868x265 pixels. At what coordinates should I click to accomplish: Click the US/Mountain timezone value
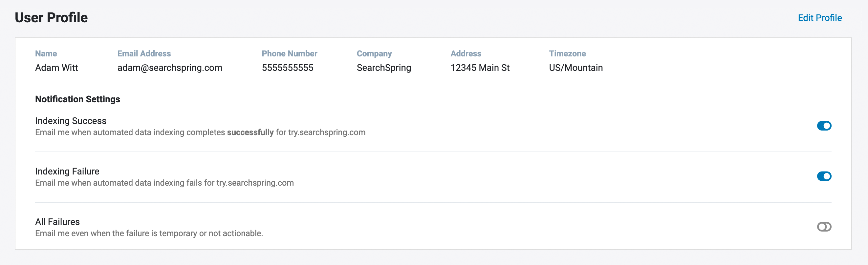[x=575, y=68]
